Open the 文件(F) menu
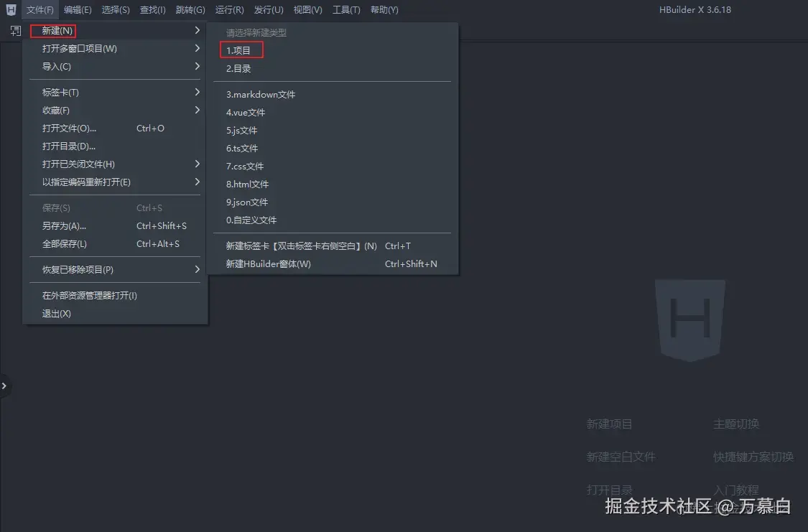The width and height of the screenshot is (808, 532). tap(40, 10)
